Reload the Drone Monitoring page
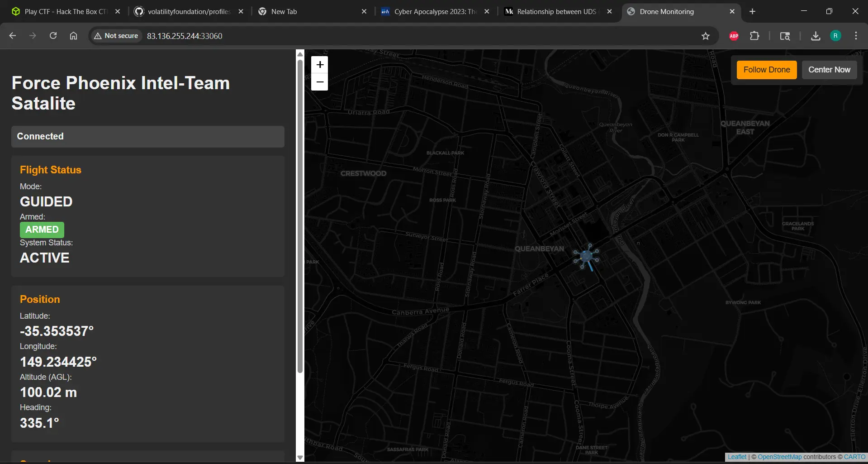The height and width of the screenshot is (464, 868). 53,36
